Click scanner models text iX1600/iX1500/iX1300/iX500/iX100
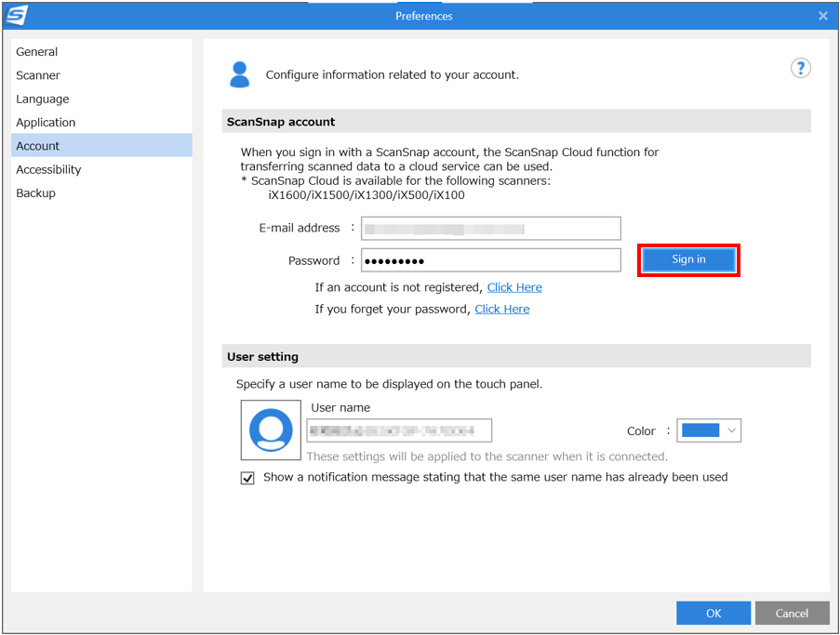 click(367, 195)
